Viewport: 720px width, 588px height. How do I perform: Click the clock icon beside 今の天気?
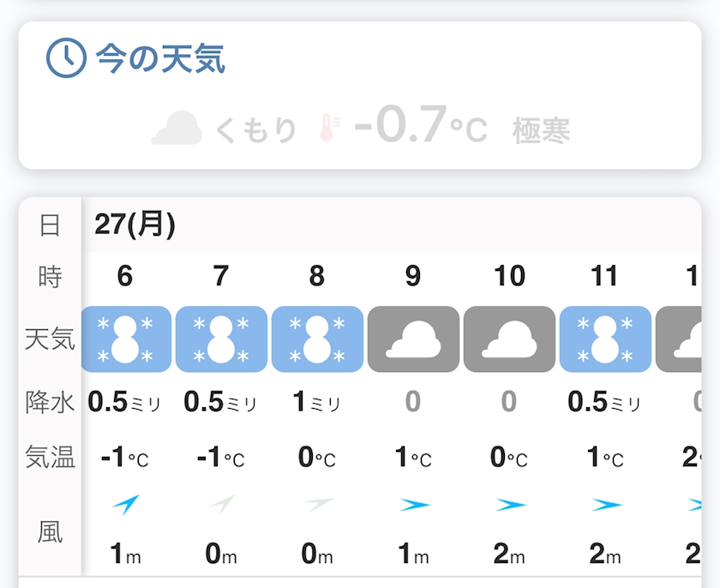pos(66,59)
